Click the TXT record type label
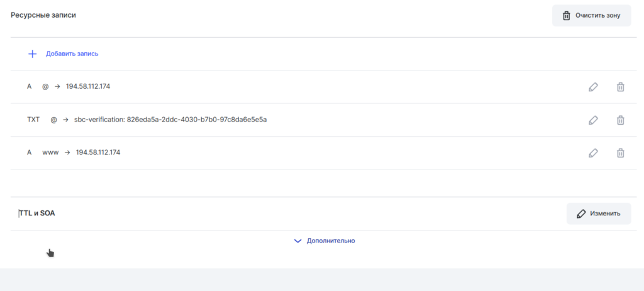The image size is (644, 291). [33, 120]
